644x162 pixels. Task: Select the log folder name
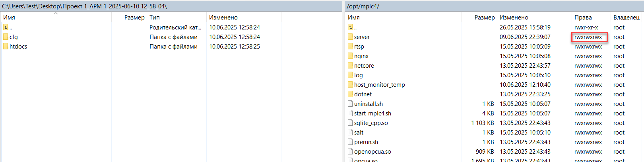359,75
